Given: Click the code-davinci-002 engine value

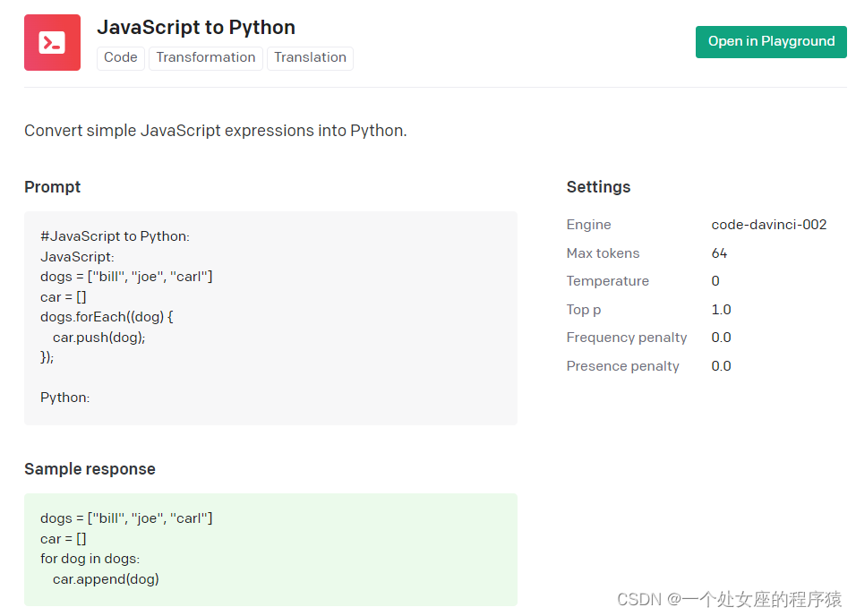Looking at the screenshot, I should [x=769, y=225].
